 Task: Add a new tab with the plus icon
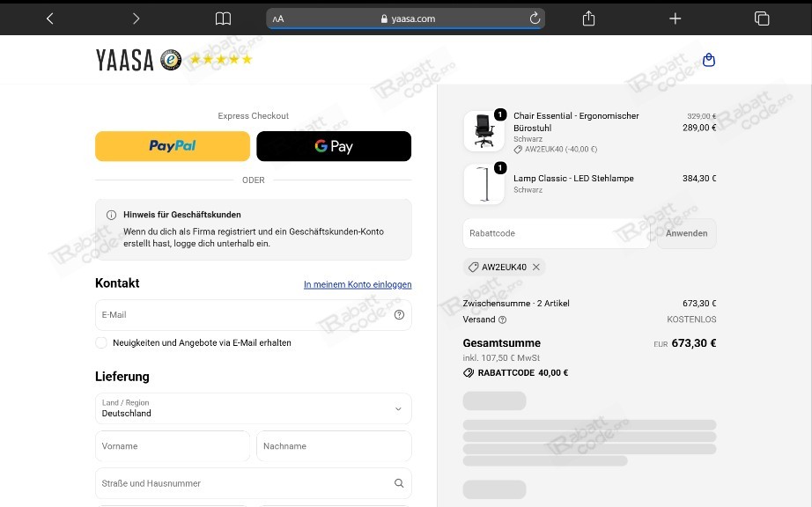tap(675, 18)
